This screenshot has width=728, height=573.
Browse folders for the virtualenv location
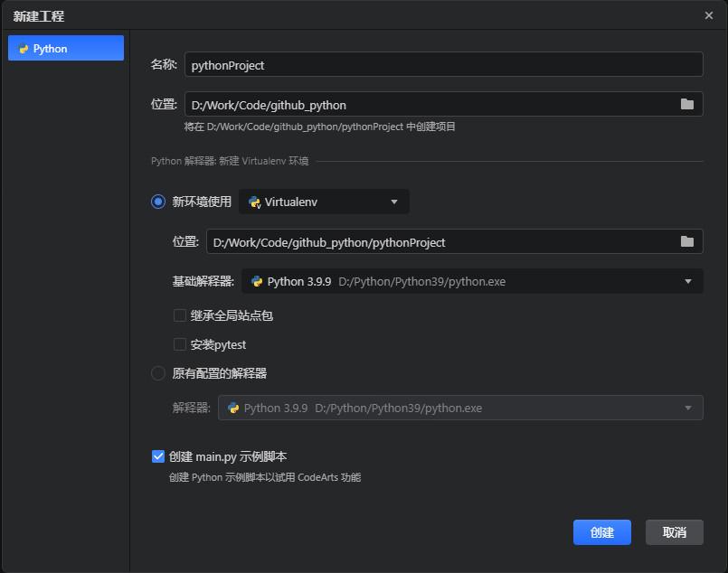[686, 241]
